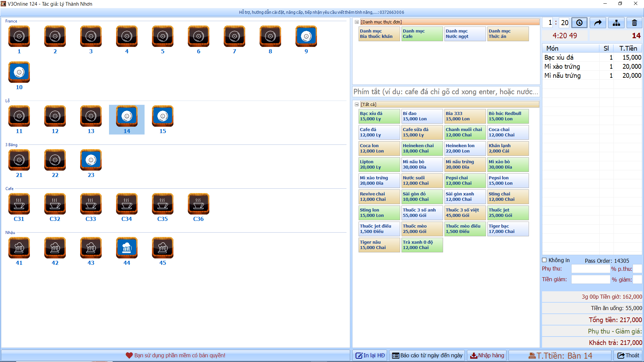Click the Phụ thu amount field
Image resolution: width=644 pixels, height=362 pixels.
591,269
